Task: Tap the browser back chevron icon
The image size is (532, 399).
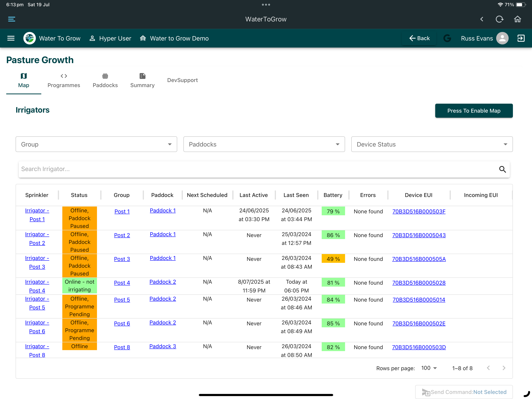Action: click(x=482, y=19)
